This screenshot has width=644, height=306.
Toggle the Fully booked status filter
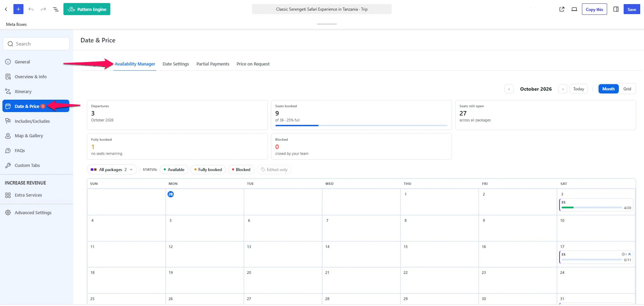(x=208, y=169)
